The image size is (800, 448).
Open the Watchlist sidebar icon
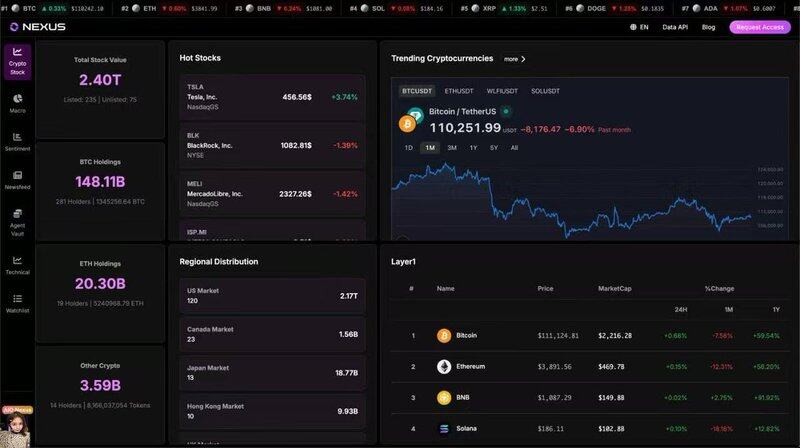click(x=18, y=303)
